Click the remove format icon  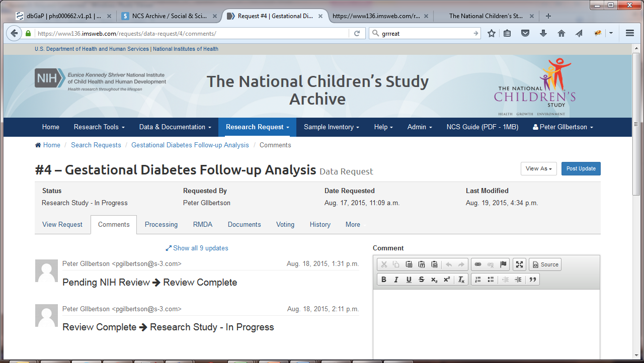[x=461, y=280]
